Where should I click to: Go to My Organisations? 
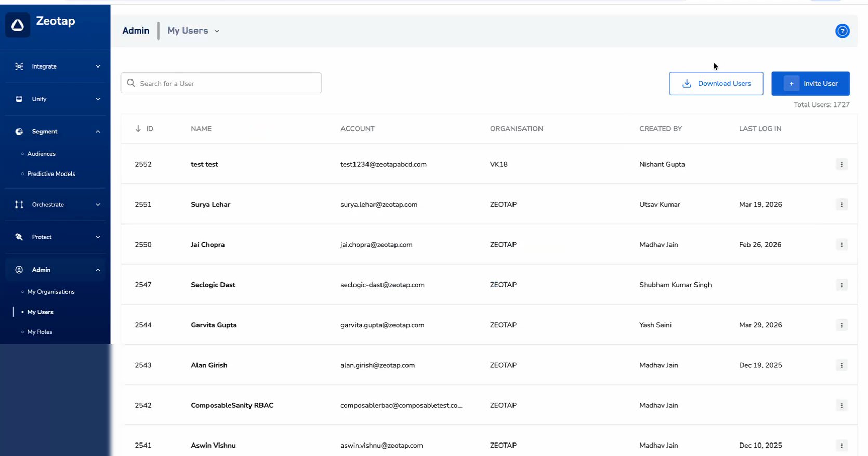click(x=51, y=292)
